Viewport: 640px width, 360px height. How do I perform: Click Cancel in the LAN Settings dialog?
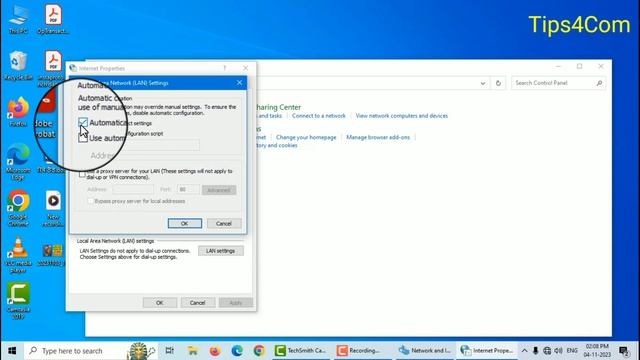[x=224, y=224]
